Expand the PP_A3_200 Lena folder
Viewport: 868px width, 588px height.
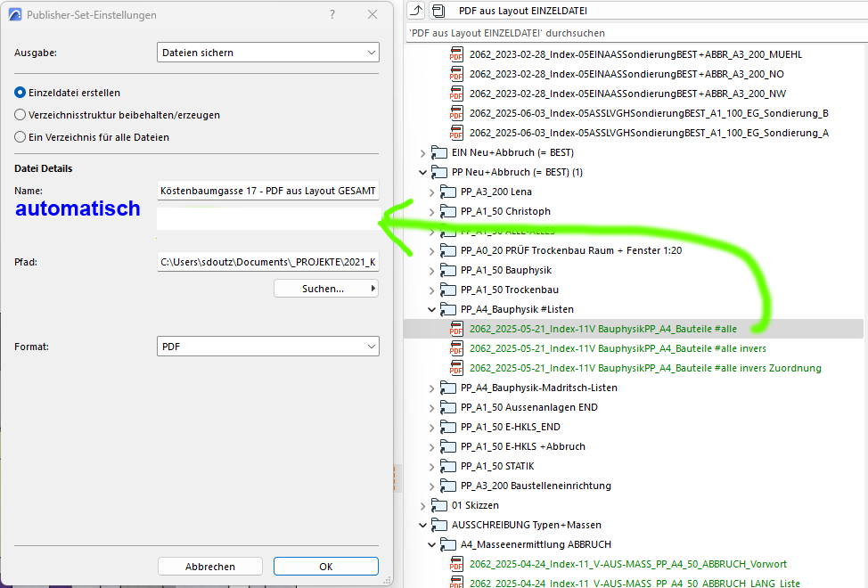(x=432, y=192)
